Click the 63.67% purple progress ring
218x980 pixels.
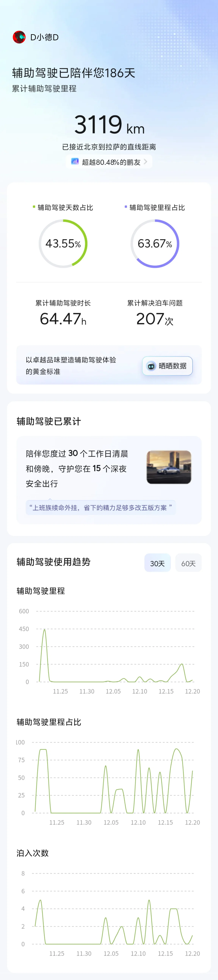(155, 243)
